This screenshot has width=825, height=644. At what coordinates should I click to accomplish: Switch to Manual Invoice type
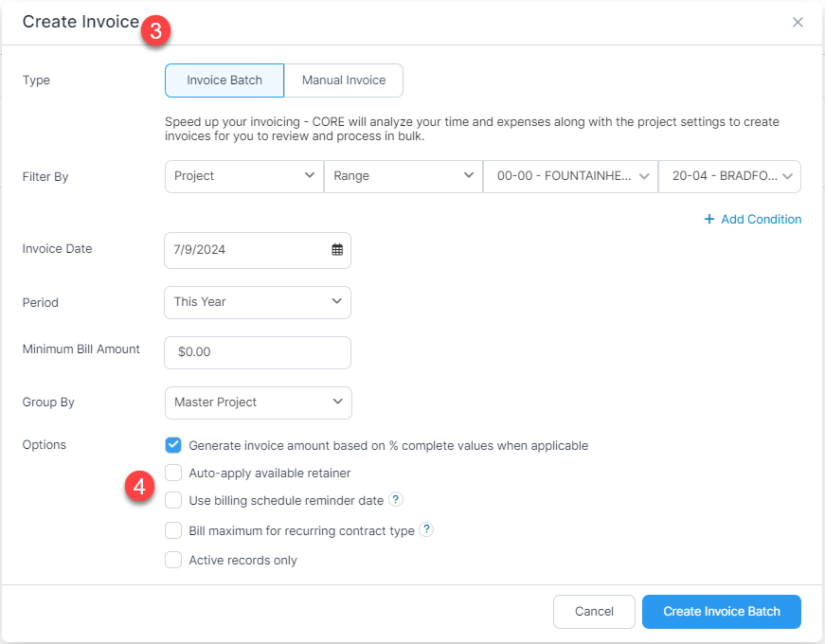click(344, 80)
